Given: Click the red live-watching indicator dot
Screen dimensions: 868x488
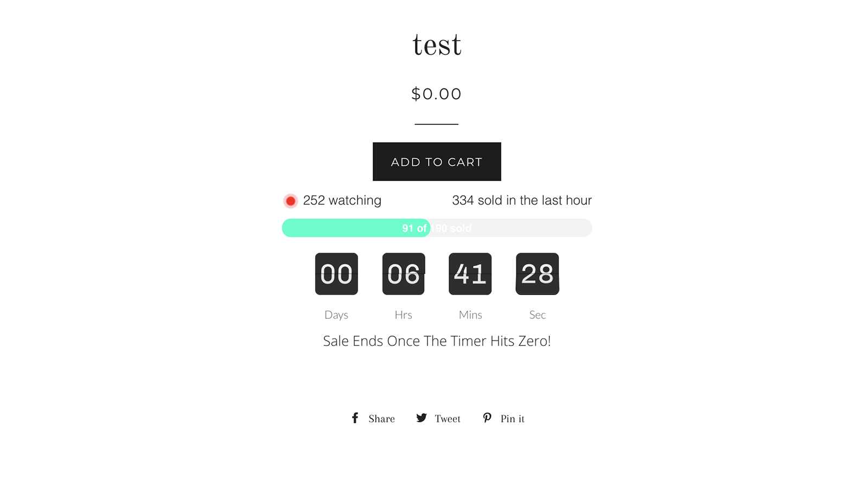Looking at the screenshot, I should pos(291,201).
